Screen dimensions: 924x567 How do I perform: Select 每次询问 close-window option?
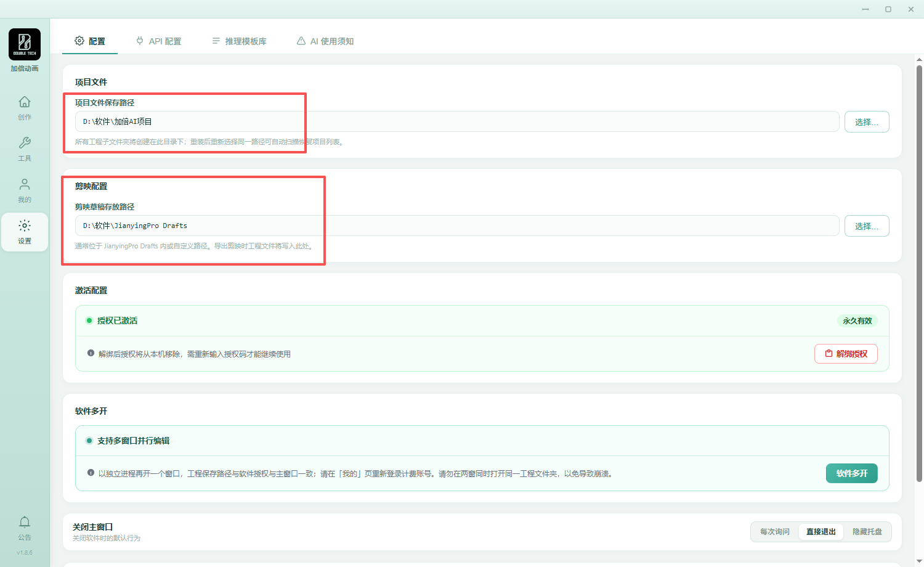click(775, 532)
